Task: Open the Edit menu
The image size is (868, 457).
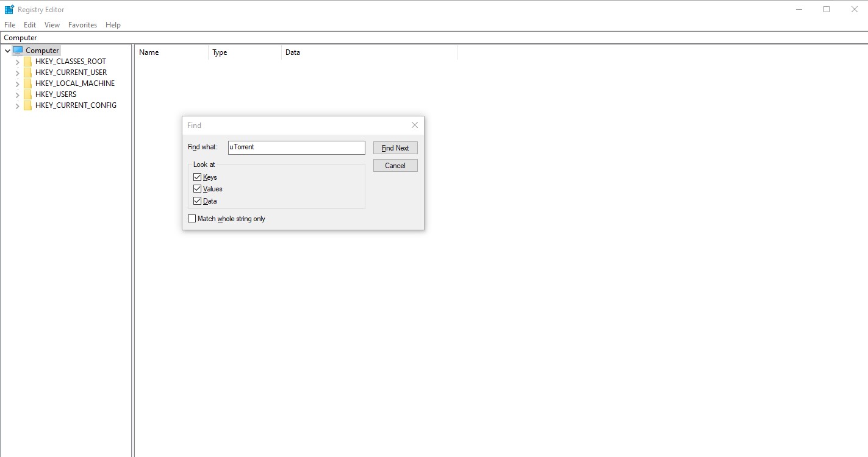Action: click(x=30, y=25)
